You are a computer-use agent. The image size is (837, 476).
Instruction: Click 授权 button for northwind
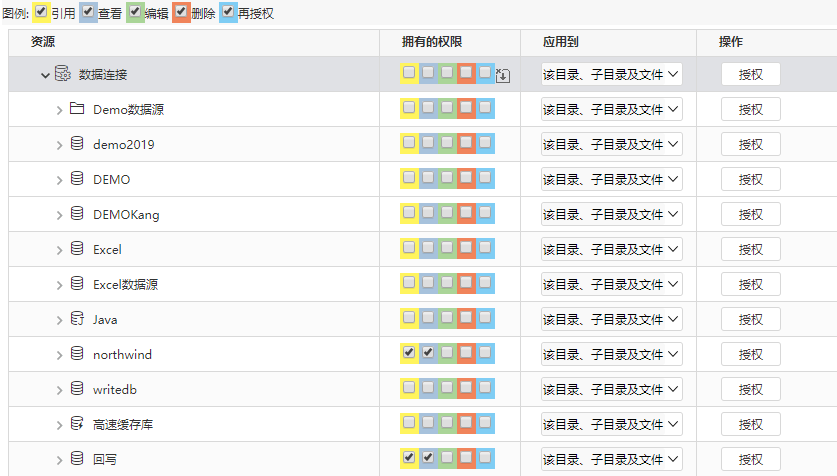click(751, 354)
